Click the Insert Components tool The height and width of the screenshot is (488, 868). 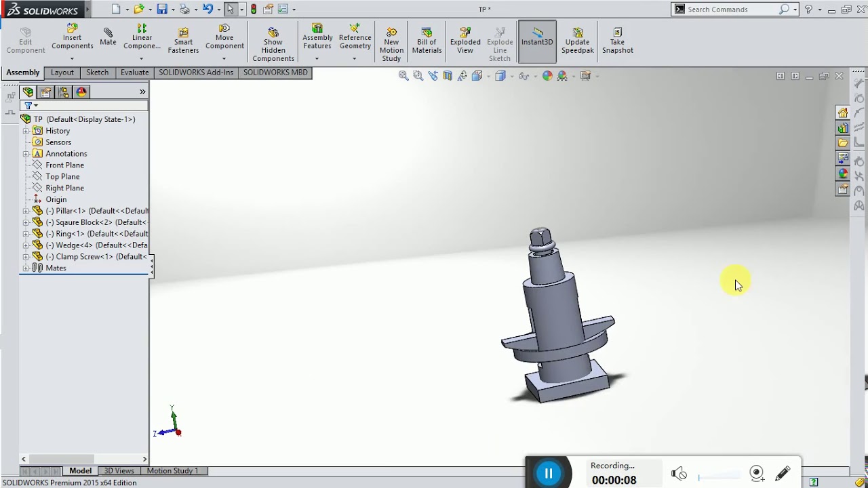[72, 38]
